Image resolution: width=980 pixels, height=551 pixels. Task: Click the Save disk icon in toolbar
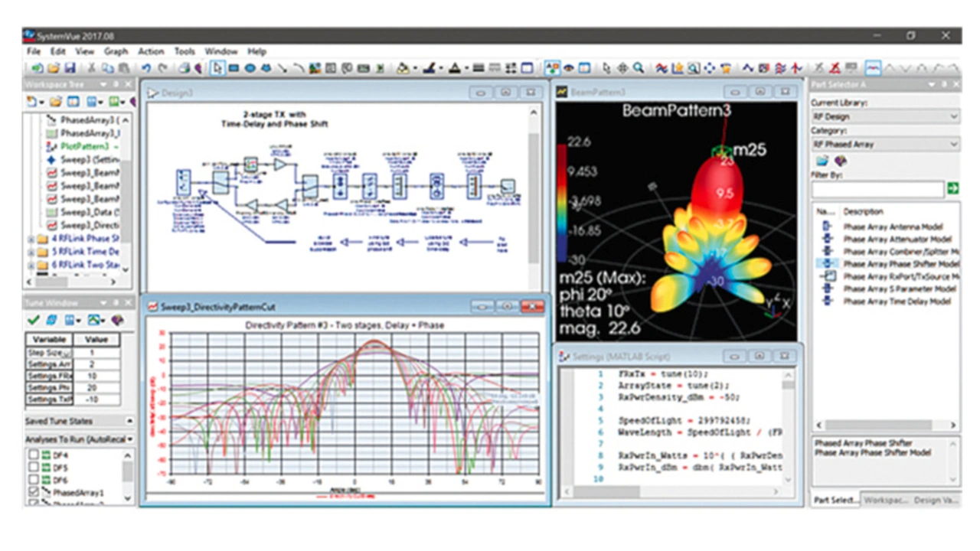(70, 68)
